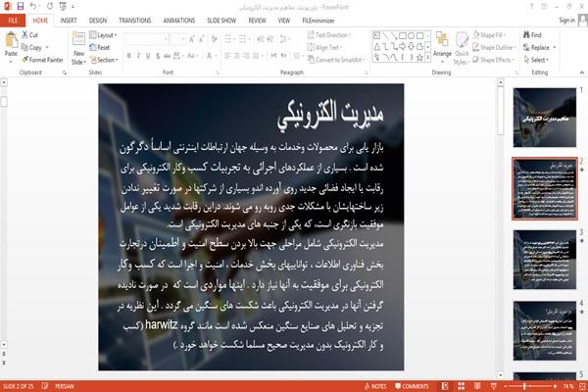The image size is (588, 392).
Task: Open the Shape Outline dropdown
Action: 494,48
